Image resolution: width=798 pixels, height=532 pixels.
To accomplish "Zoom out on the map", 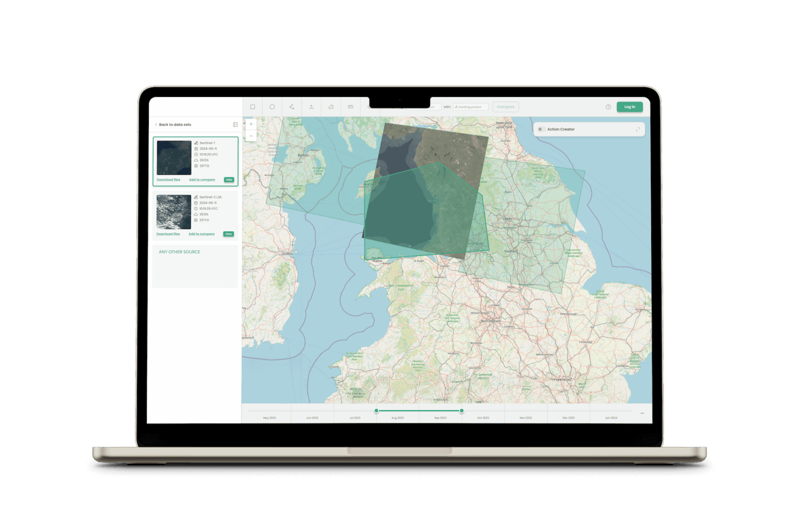I will pyautogui.click(x=251, y=136).
